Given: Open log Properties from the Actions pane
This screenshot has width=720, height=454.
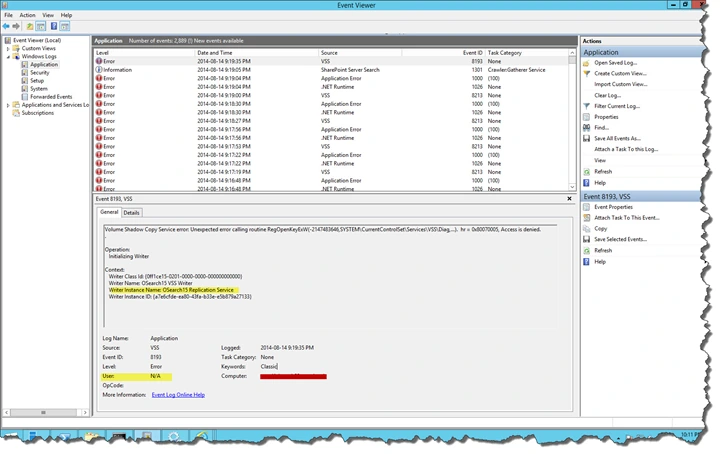Looking at the screenshot, I should tap(606, 117).
